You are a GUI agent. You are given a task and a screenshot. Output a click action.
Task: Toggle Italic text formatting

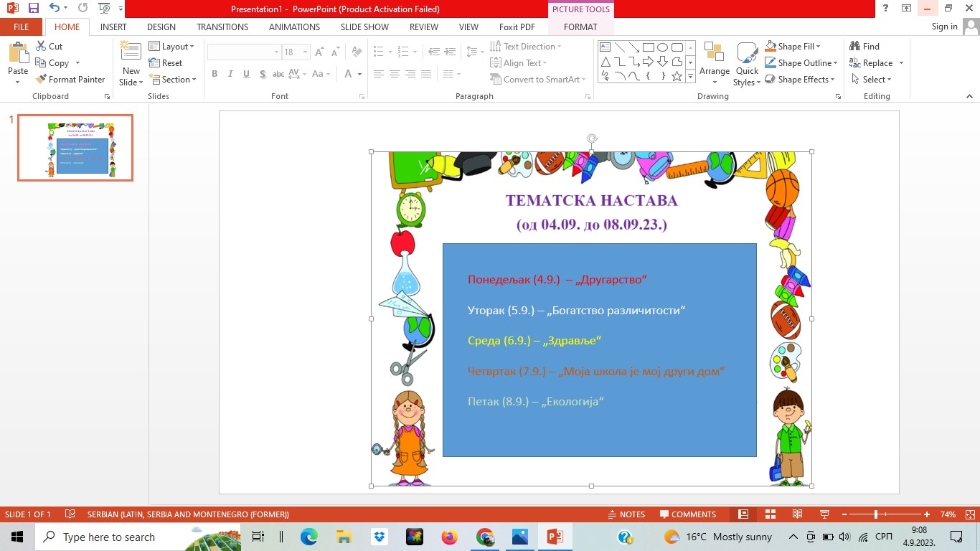[230, 74]
